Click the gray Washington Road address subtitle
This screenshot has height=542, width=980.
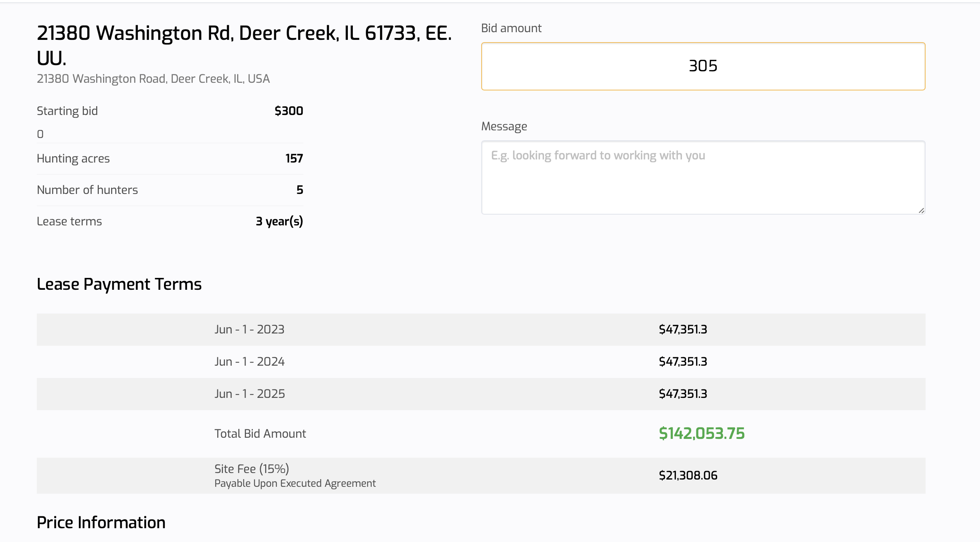click(153, 79)
